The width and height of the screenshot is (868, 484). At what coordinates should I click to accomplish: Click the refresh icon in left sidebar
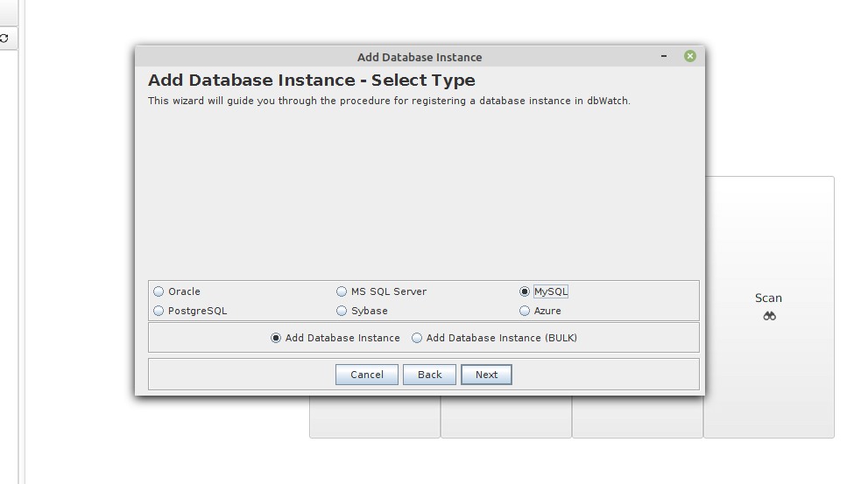4,39
